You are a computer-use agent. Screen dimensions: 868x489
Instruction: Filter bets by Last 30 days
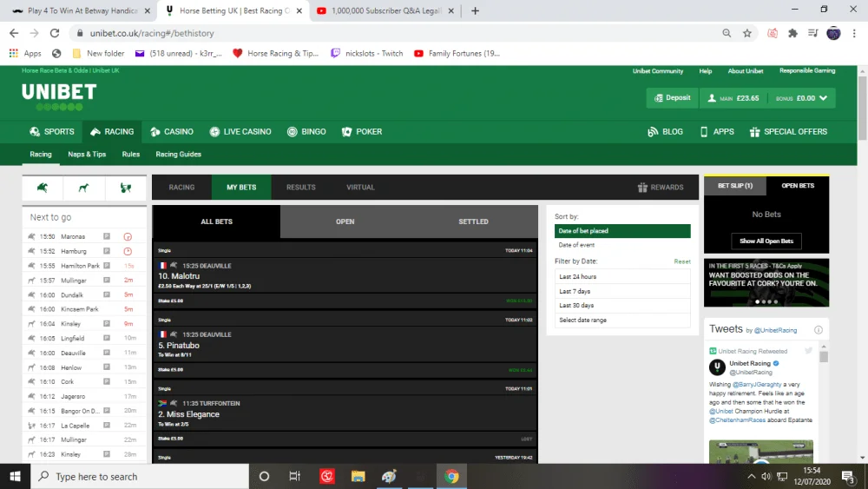(x=622, y=305)
